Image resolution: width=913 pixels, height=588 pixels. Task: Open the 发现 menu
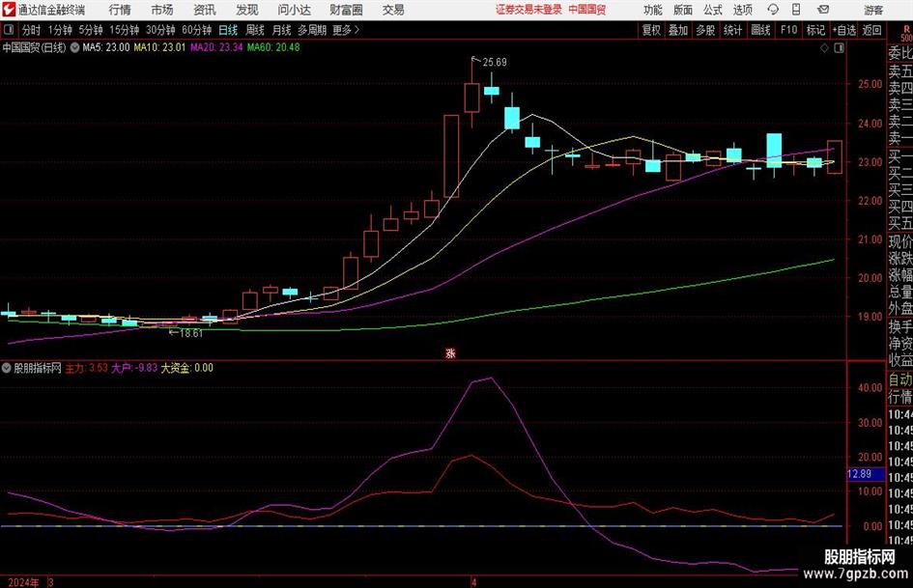click(x=247, y=10)
